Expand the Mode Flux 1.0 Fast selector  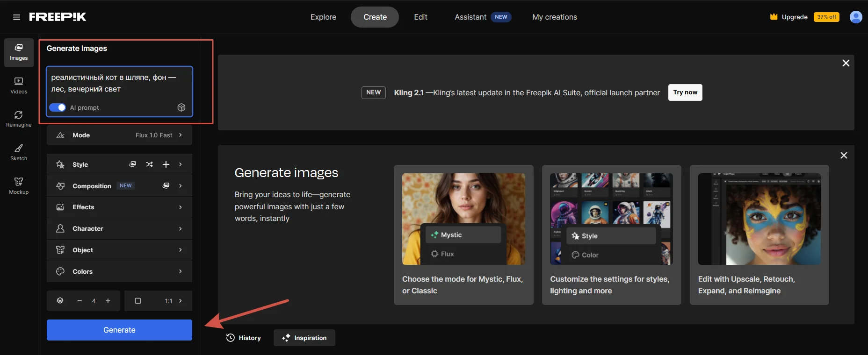click(x=119, y=135)
